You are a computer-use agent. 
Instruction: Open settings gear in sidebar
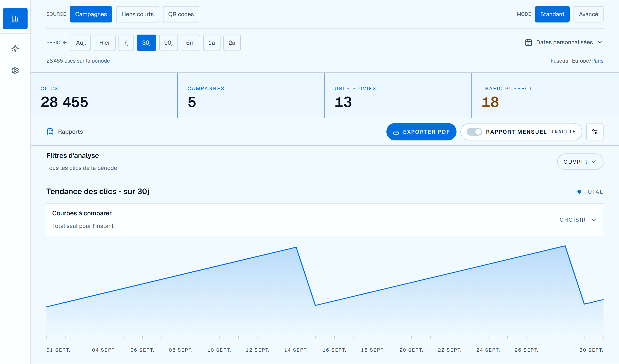point(15,71)
